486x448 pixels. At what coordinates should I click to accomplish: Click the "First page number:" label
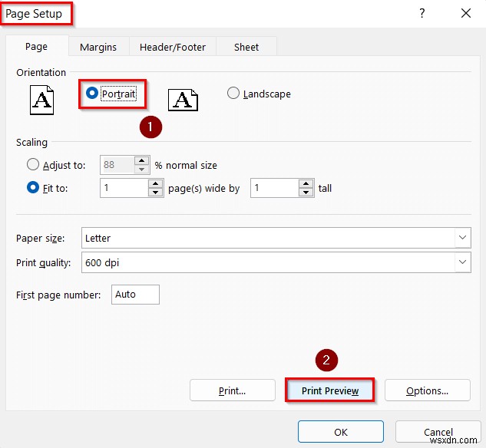point(58,295)
